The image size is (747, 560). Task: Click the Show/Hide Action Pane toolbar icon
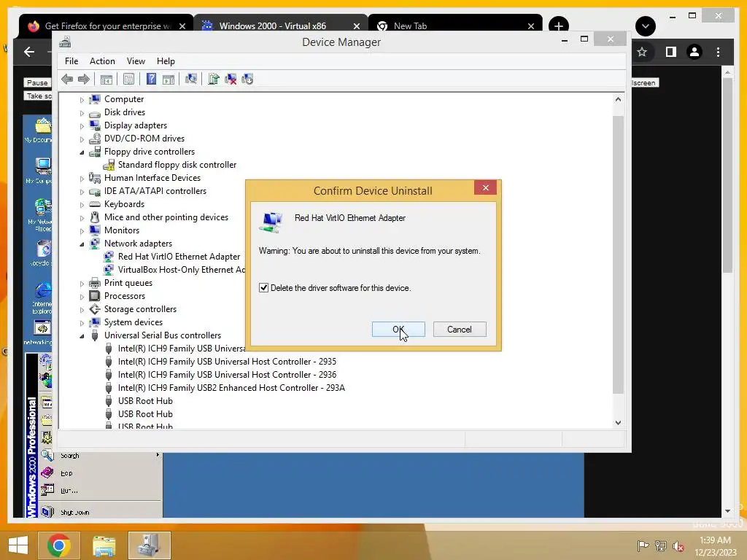click(169, 79)
